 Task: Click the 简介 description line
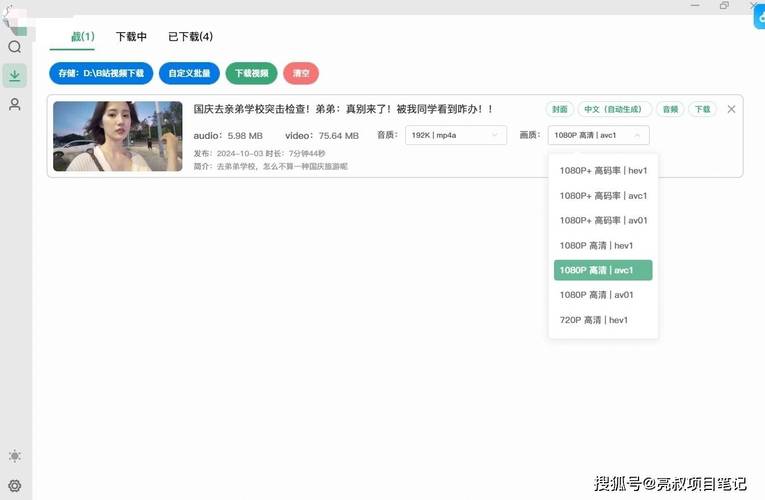(271, 166)
